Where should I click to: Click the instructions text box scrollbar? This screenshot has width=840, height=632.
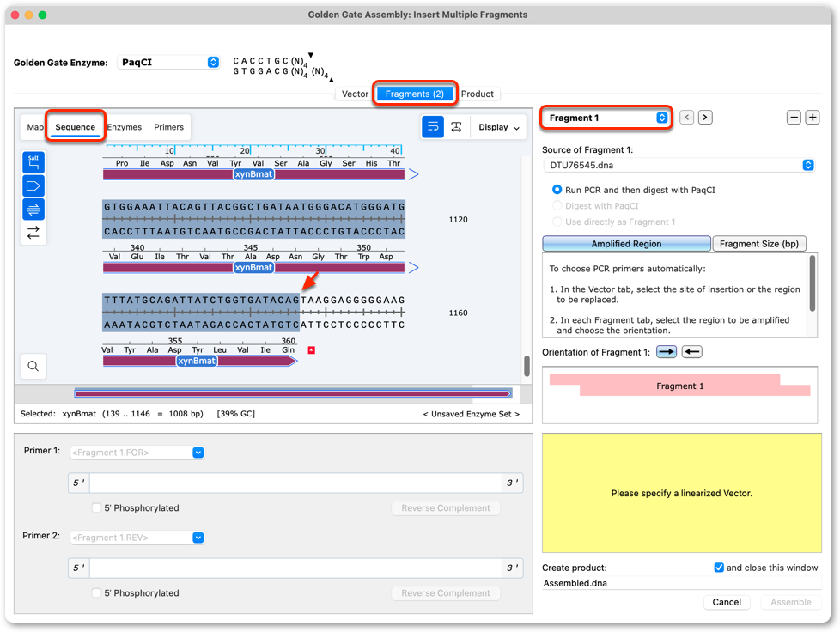(813, 284)
